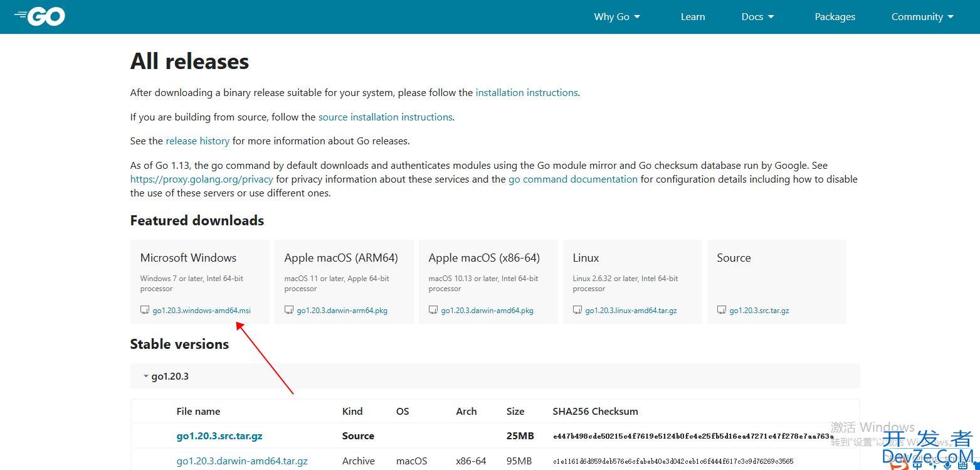Viewport: 980px width, 470px height.
Task: Click download icon next to go1.20.3.windows-amd64.msi
Action: coord(145,310)
